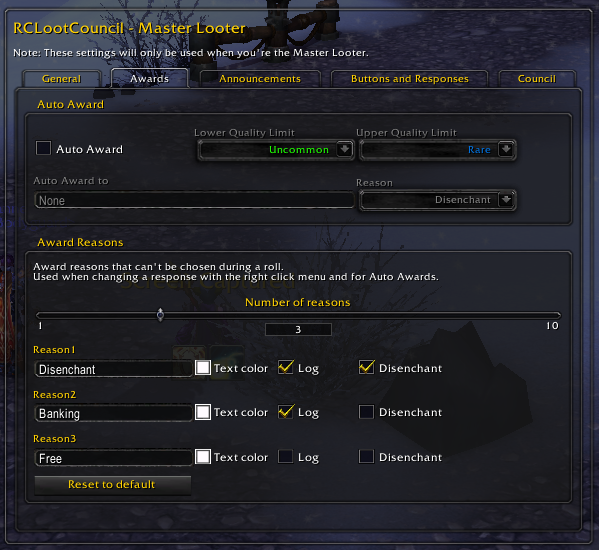Screen dimensions: 599x550
Task: Click the Auto Award to input field
Action: (194, 200)
